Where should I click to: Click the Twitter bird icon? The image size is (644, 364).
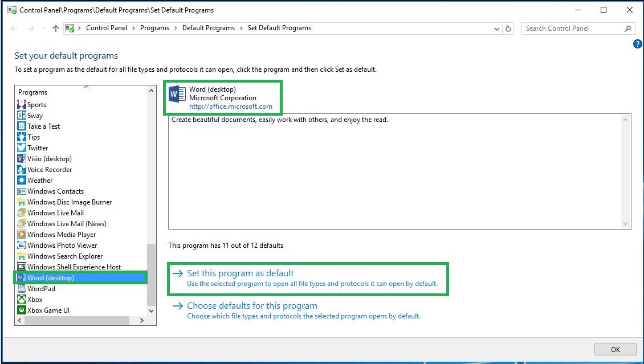[21, 148]
